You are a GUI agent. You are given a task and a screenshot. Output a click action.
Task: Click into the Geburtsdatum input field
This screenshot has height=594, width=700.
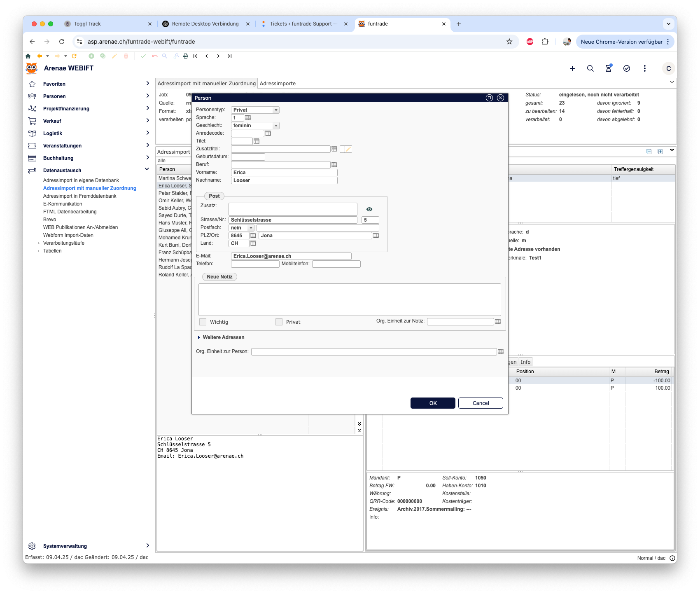click(x=248, y=157)
